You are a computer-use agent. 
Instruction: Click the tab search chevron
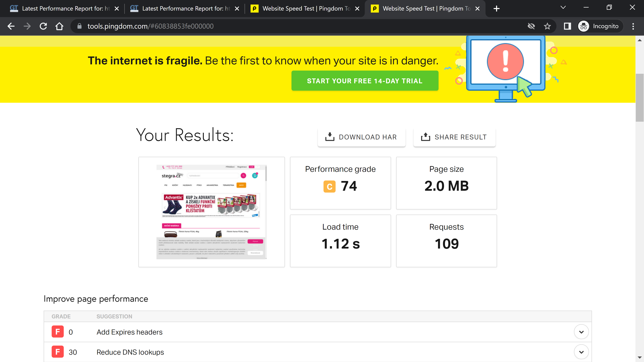click(x=563, y=8)
